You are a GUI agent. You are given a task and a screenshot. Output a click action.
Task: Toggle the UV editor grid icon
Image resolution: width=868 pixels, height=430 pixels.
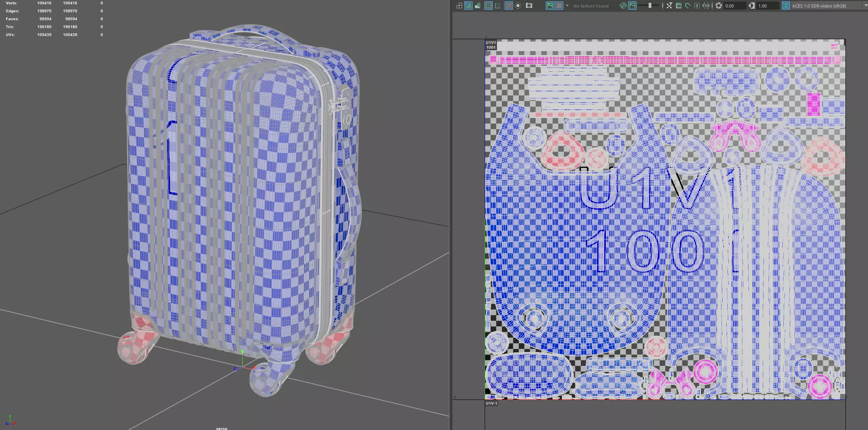(509, 6)
